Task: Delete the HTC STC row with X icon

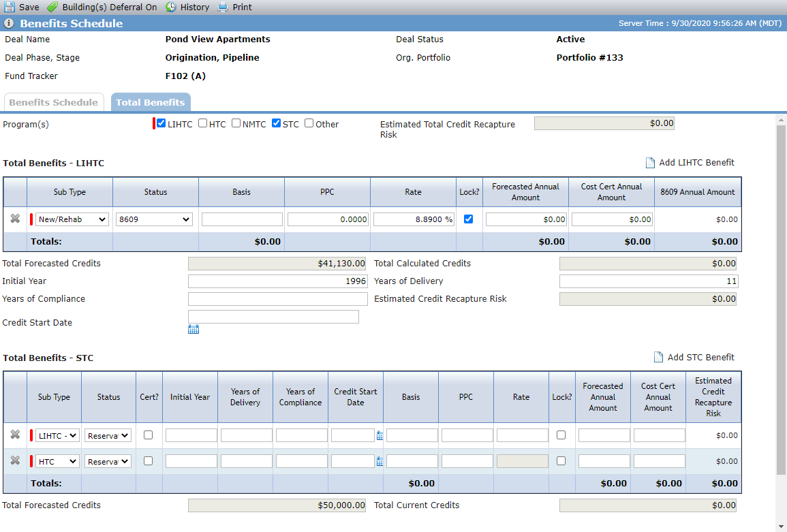Action: [x=15, y=460]
